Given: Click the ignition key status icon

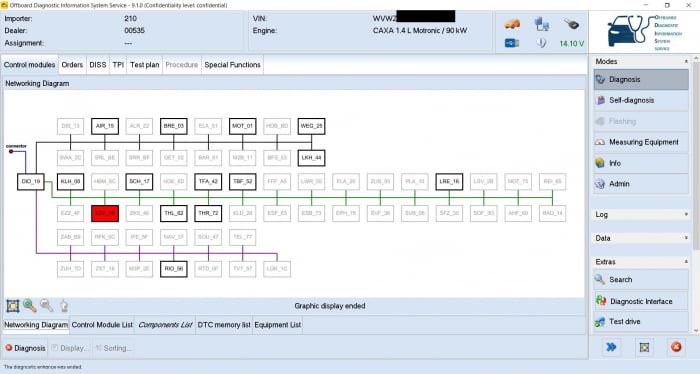Looking at the screenshot, I should click(571, 24).
